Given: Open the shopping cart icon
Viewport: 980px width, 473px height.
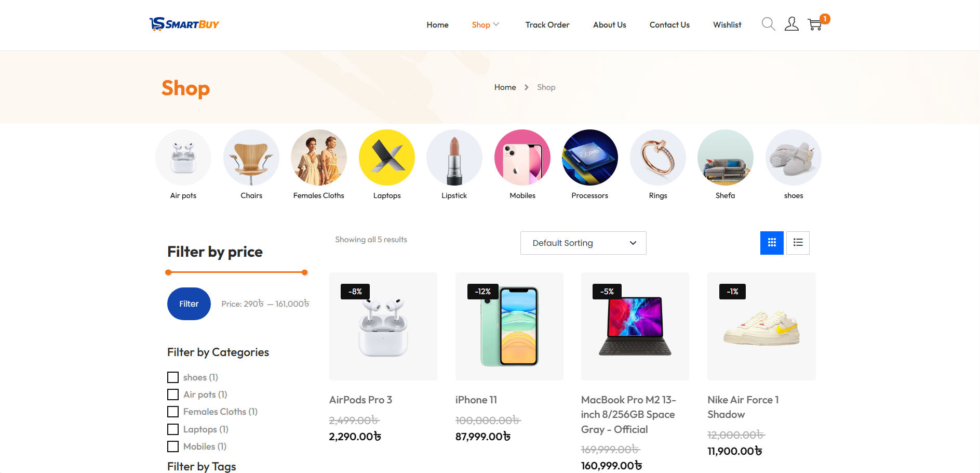Looking at the screenshot, I should click(x=815, y=24).
